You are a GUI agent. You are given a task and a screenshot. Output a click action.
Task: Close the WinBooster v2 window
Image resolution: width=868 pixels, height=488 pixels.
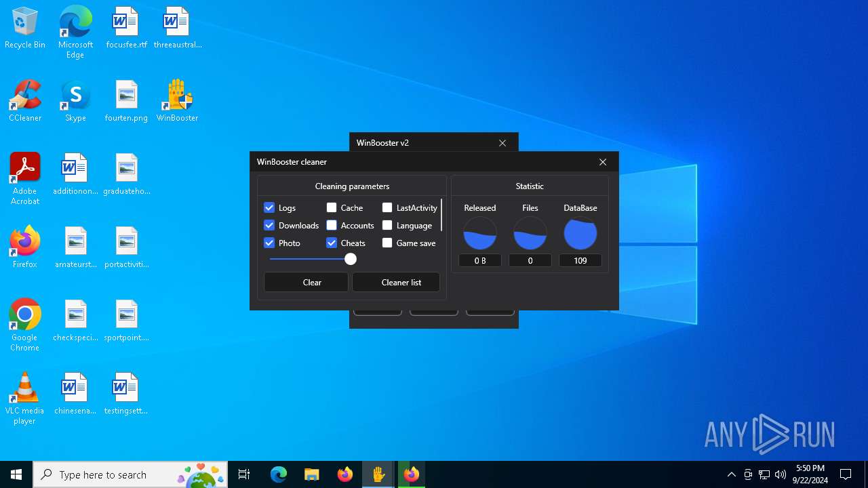click(x=502, y=143)
